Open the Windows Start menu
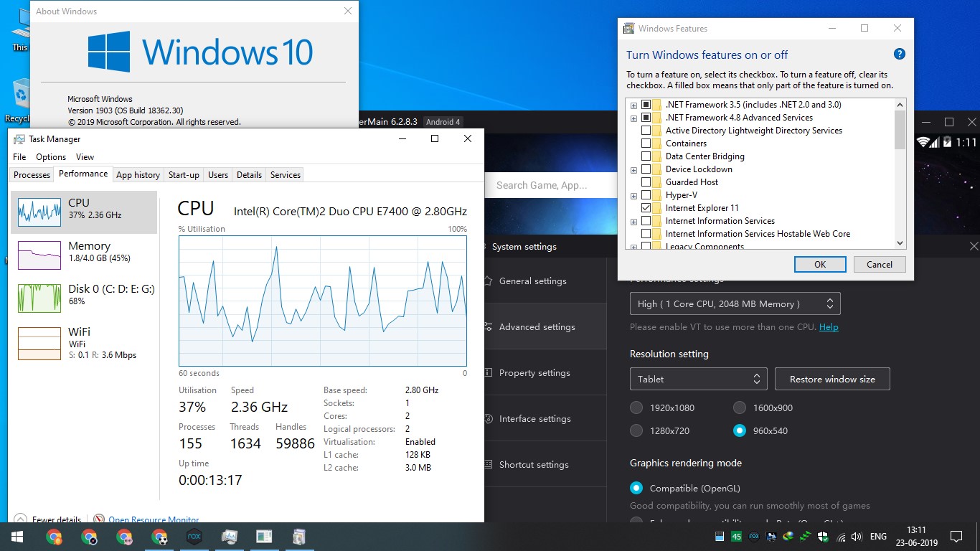 pyautogui.click(x=17, y=537)
